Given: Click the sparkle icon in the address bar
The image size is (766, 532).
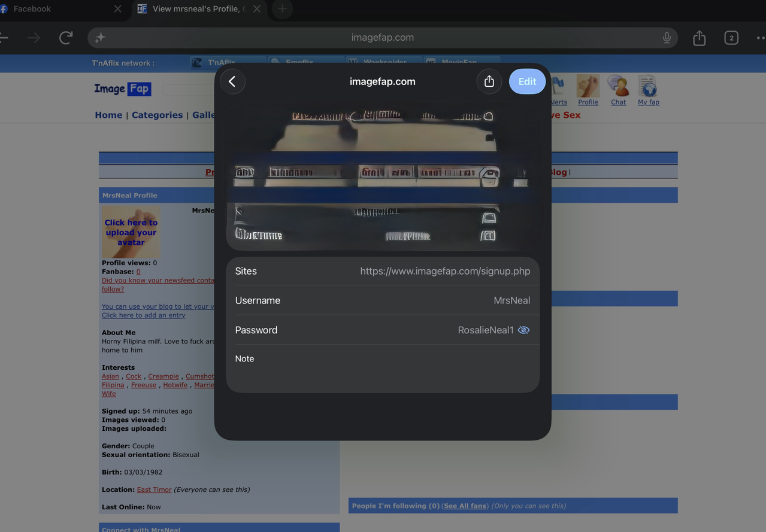Looking at the screenshot, I should 100,38.
